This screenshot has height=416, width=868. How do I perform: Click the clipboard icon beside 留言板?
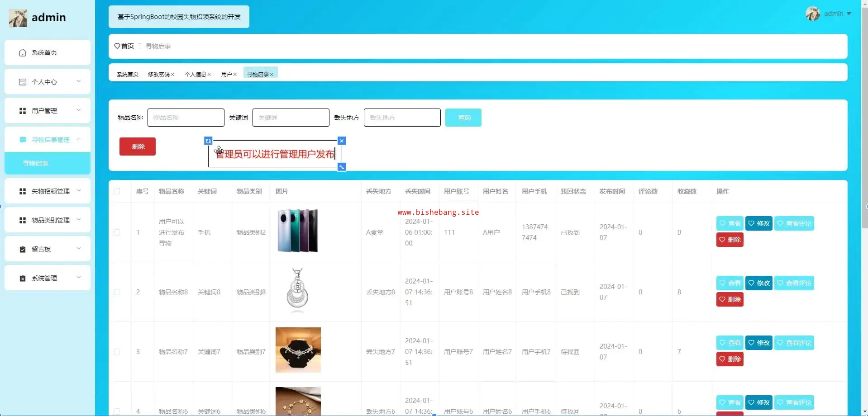click(x=23, y=249)
